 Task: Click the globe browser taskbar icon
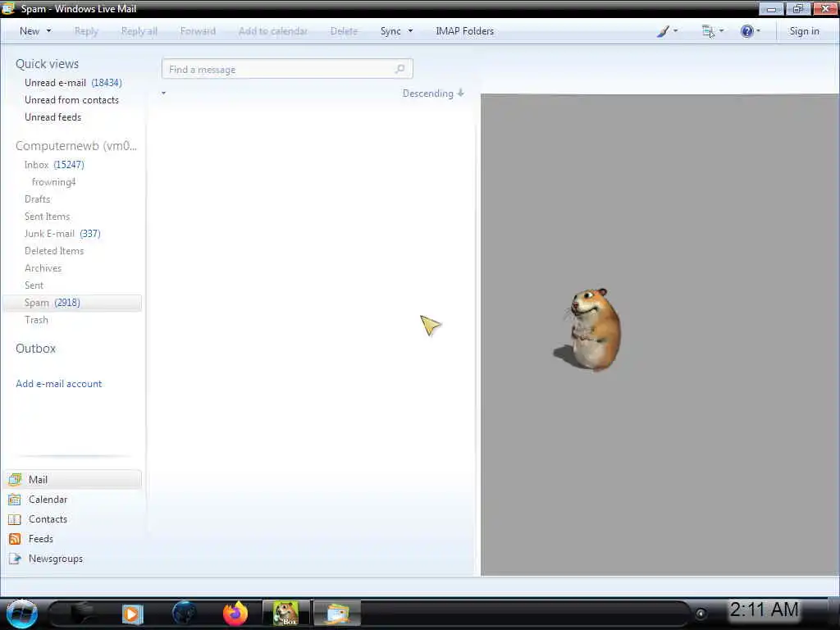[184, 614]
